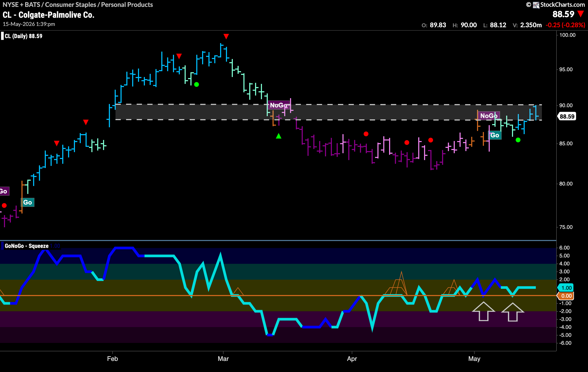Click the StockCharts.com logo watermark
Screen dimensions: 588x372
[555, 5]
